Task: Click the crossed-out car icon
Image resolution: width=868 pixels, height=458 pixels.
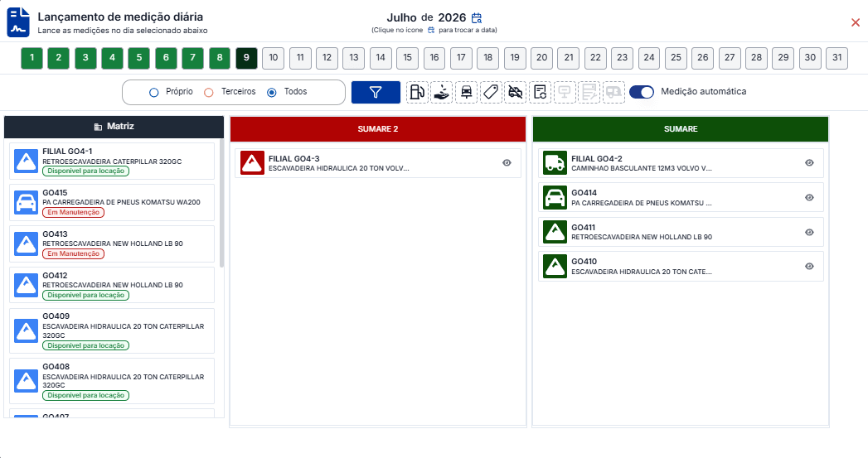Action: [516, 93]
